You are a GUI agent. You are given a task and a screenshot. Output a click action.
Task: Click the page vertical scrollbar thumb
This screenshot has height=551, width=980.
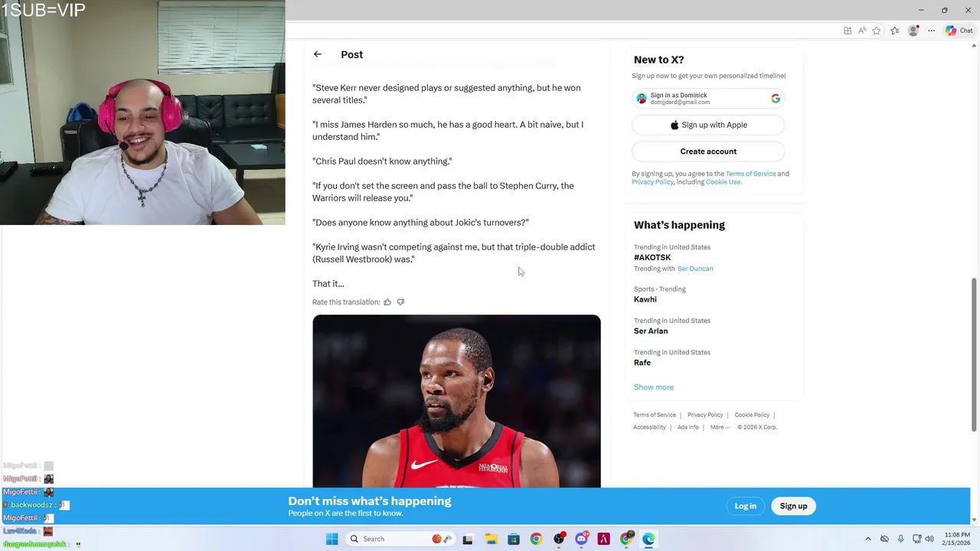point(974,354)
